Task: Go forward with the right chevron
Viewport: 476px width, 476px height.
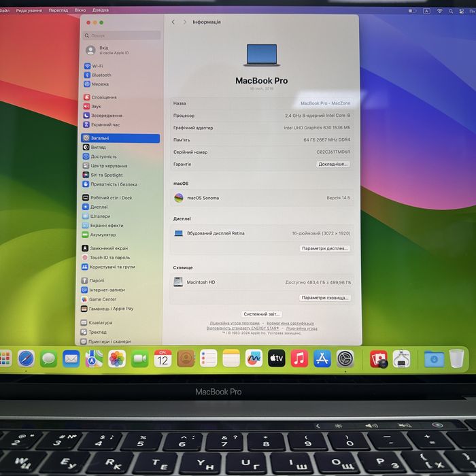Action: point(184,22)
